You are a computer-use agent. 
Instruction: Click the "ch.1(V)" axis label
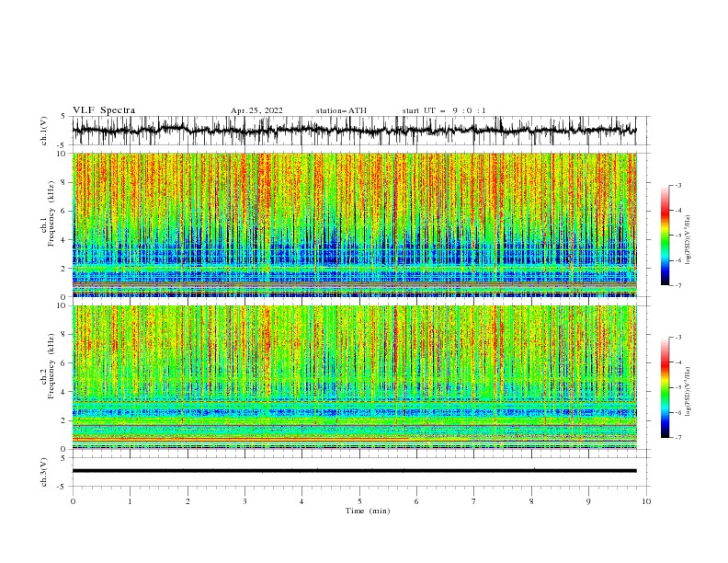tap(44, 131)
